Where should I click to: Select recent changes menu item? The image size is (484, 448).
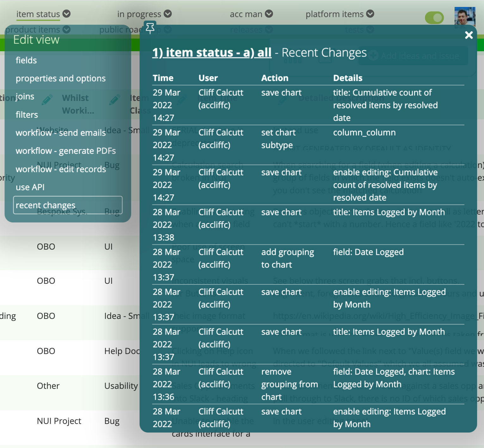(x=68, y=205)
